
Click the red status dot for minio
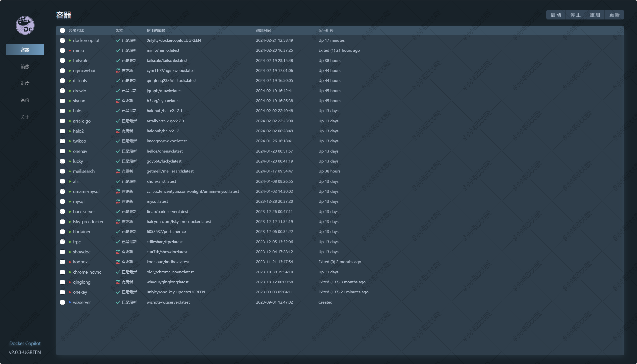(x=69, y=50)
